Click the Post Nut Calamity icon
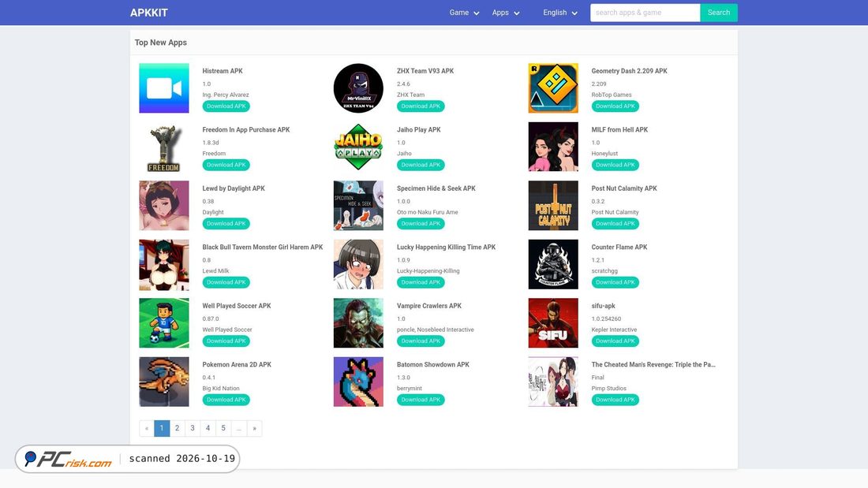The width and height of the screenshot is (868, 488). 553,205
